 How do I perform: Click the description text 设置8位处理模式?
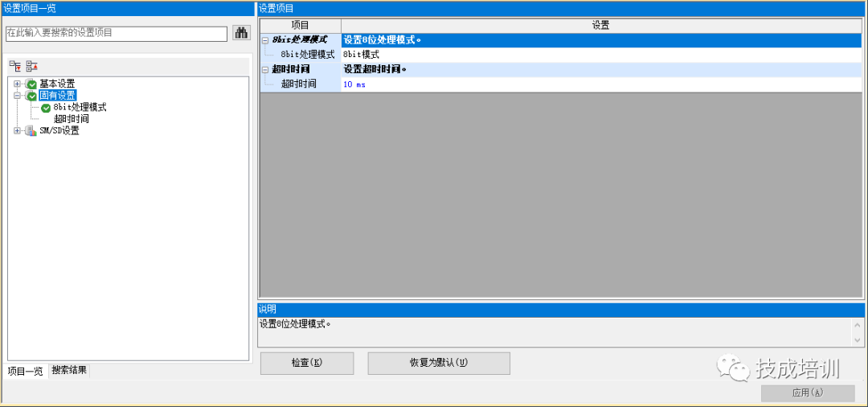click(294, 324)
